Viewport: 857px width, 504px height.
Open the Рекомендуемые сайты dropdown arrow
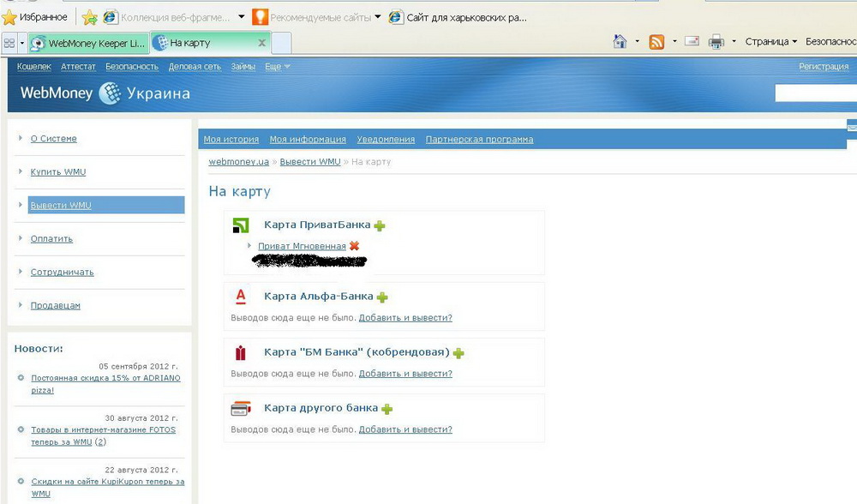click(378, 17)
